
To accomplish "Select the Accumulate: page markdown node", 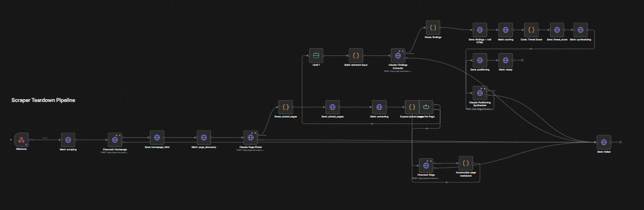I will coord(466,163).
